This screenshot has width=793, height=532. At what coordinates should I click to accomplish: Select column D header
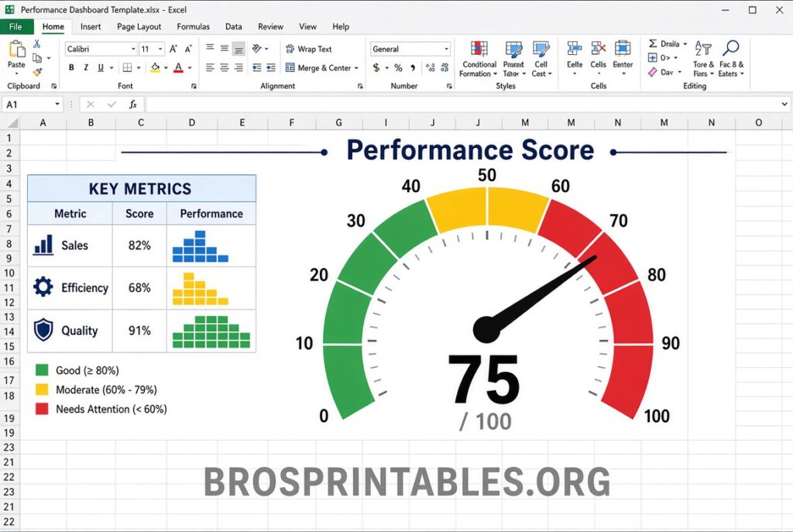point(192,122)
